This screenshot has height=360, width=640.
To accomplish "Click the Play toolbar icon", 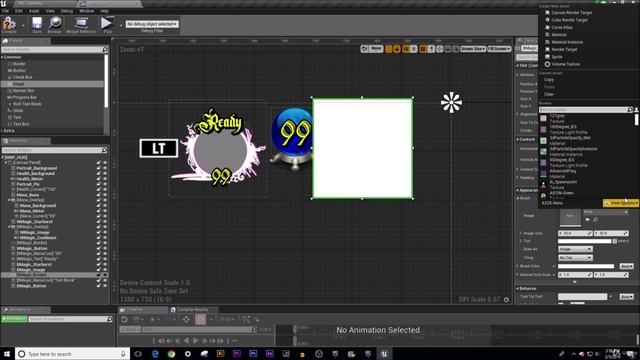I will (x=107, y=24).
